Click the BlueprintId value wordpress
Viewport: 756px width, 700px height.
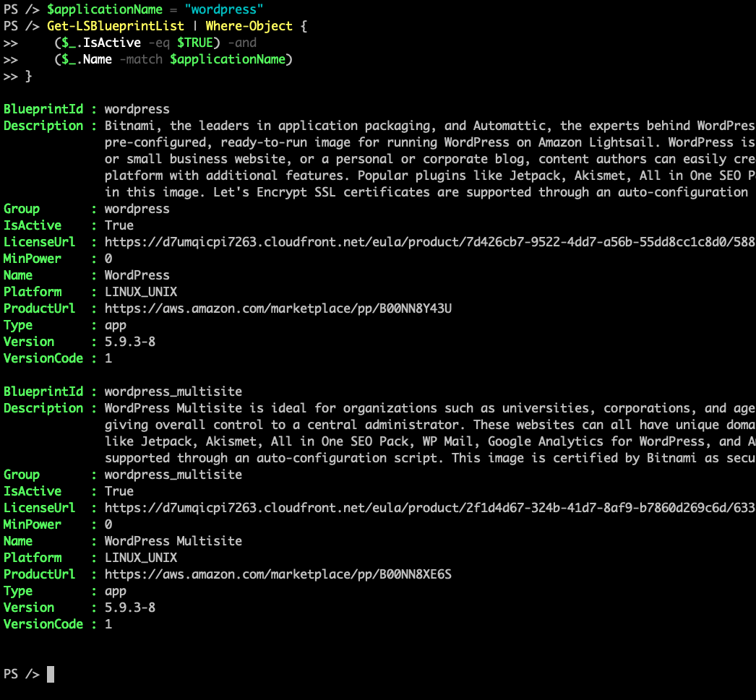(137, 108)
